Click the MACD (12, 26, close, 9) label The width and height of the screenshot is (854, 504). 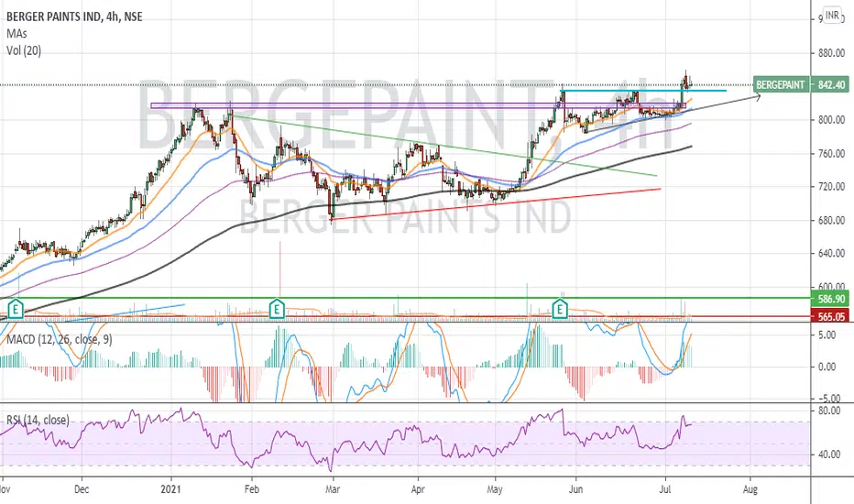pyautogui.click(x=60, y=339)
